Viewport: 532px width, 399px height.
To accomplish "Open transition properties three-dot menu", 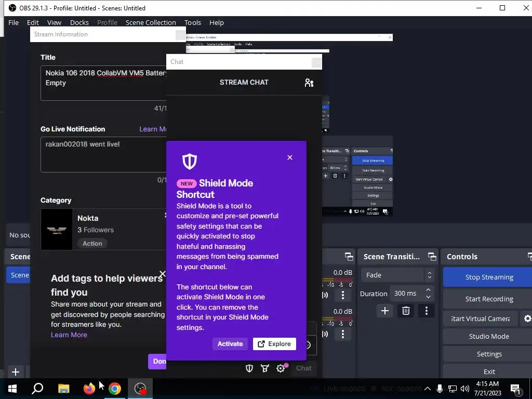I will [x=427, y=311].
